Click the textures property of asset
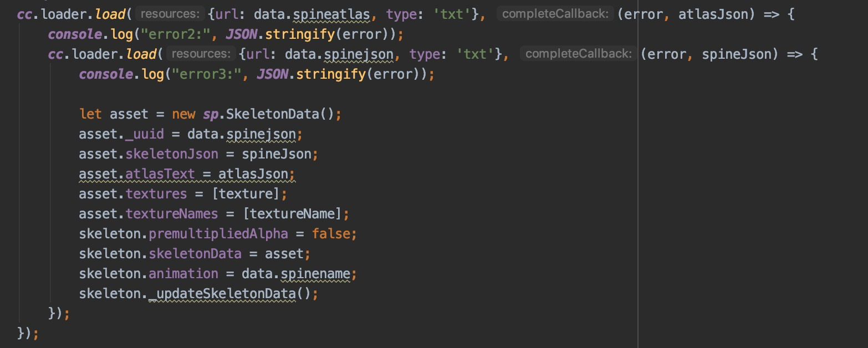The width and height of the screenshot is (868, 348). pyautogui.click(x=156, y=194)
